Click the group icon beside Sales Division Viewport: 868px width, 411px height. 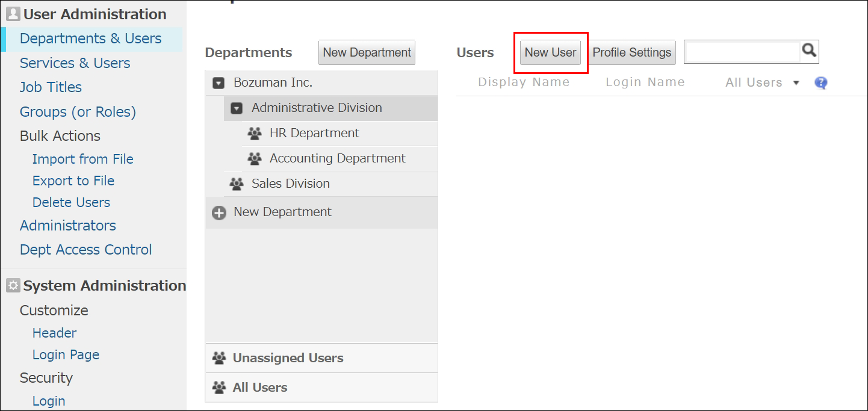coord(237,184)
